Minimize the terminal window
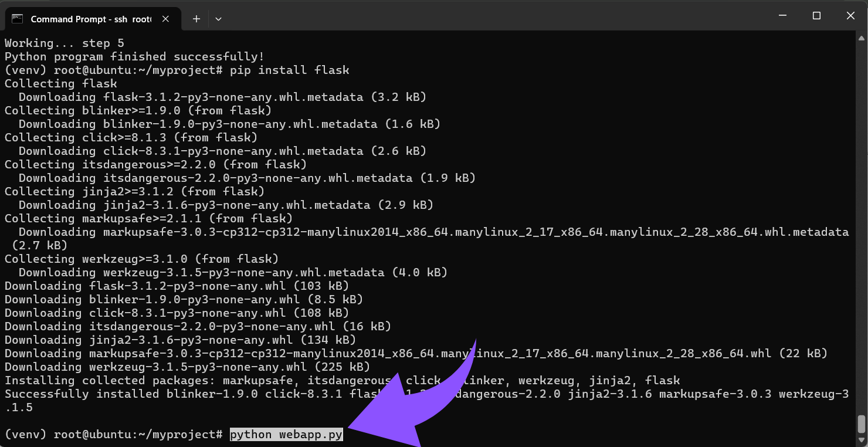868x447 pixels. pos(781,16)
